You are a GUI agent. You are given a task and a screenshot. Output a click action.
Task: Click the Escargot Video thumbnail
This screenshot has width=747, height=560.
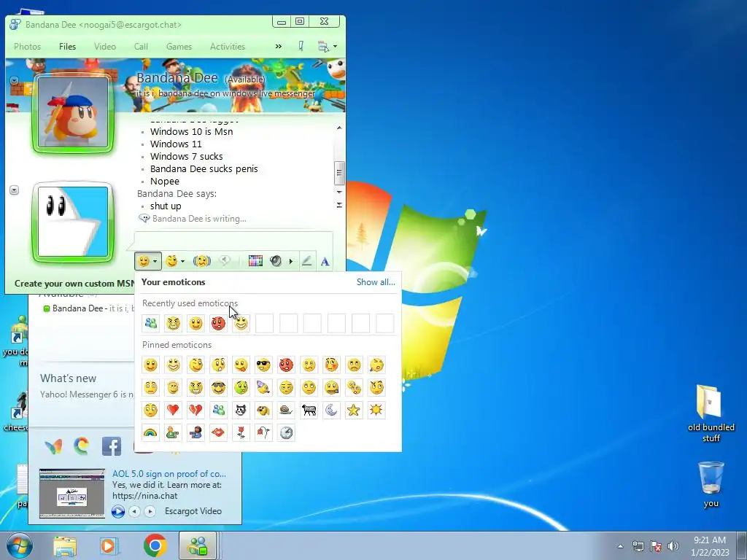(72, 494)
